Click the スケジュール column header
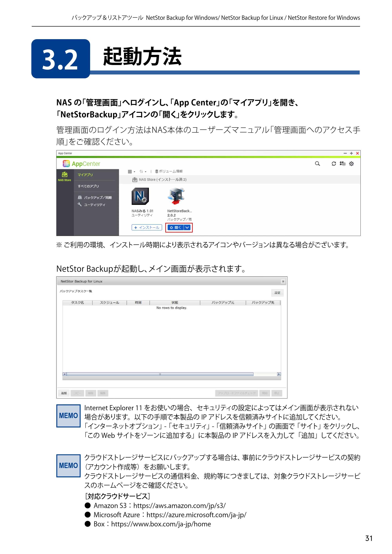This screenshot has height=554, width=392. tap(110, 303)
